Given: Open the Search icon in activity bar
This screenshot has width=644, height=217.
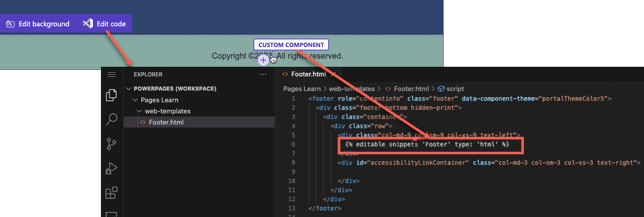Looking at the screenshot, I should tap(112, 119).
